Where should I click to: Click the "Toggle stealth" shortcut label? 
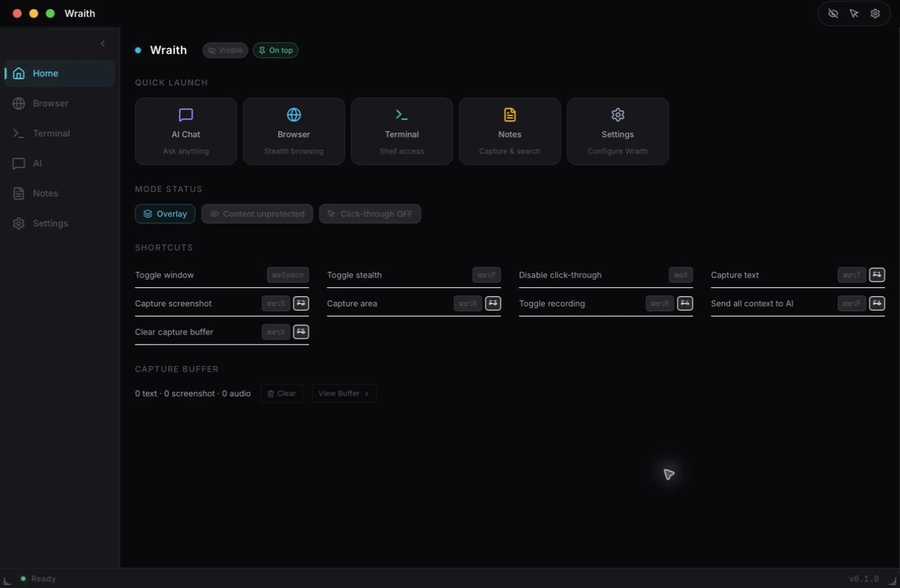click(x=354, y=275)
